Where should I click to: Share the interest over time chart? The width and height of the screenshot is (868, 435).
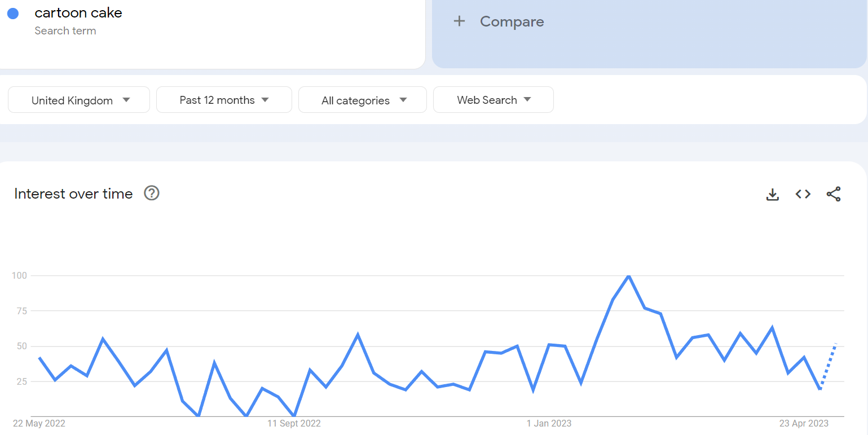834,194
